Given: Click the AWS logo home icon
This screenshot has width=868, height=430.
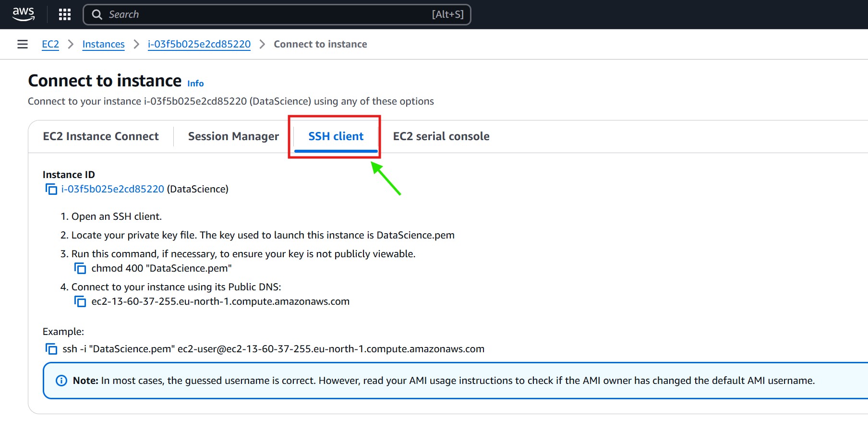Looking at the screenshot, I should pyautogui.click(x=24, y=14).
